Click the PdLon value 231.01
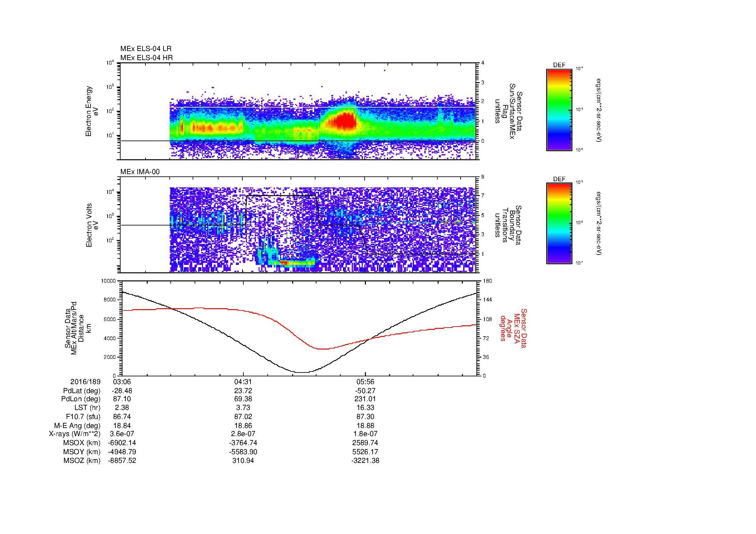The image size is (756, 534). (365, 399)
